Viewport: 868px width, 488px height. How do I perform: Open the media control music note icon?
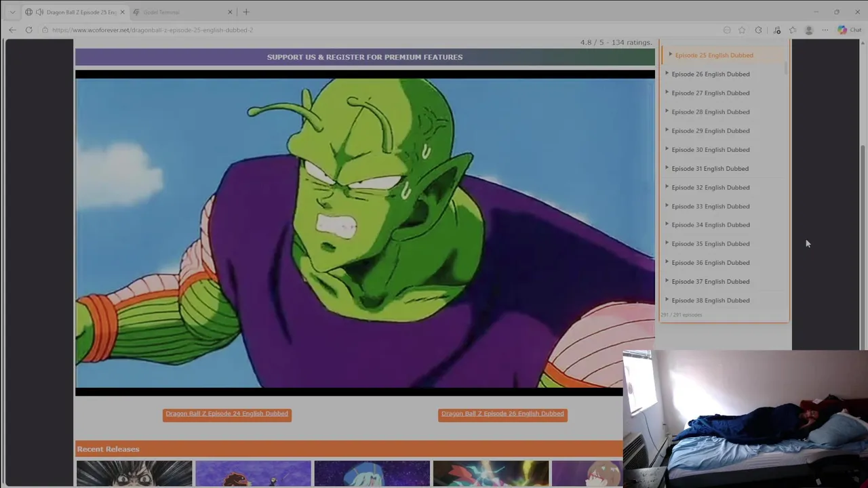pyautogui.click(x=776, y=30)
